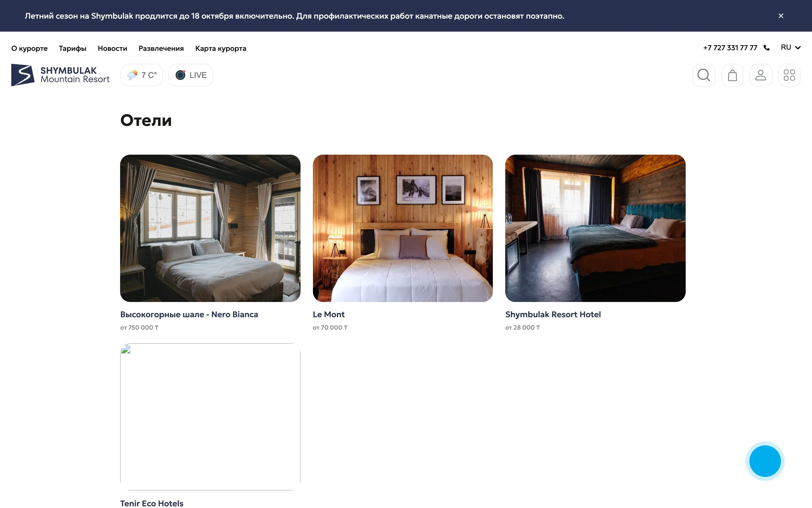This screenshot has width=812, height=508.
Task: Click the Отели page heading
Action: [146, 120]
